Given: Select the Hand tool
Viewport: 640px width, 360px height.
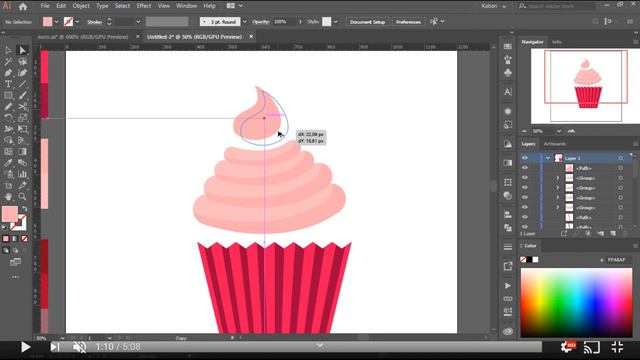Looking at the screenshot, I should click(8, 197).
